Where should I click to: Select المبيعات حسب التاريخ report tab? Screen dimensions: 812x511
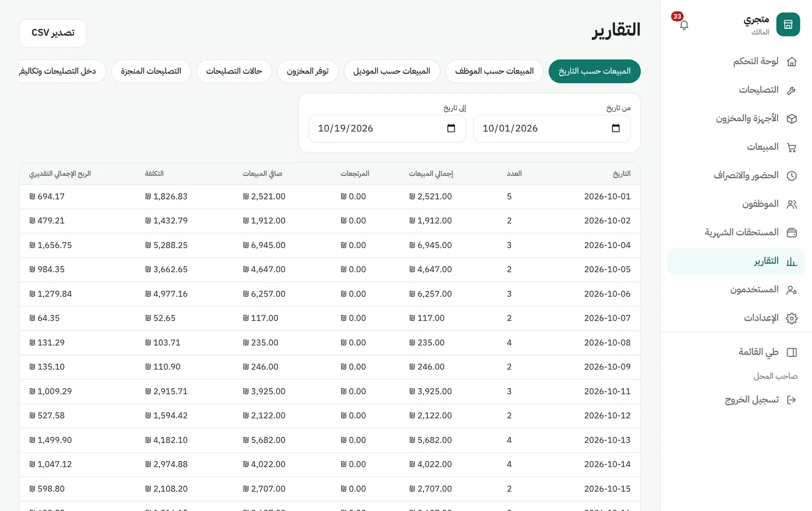click(x=594, y=71)
